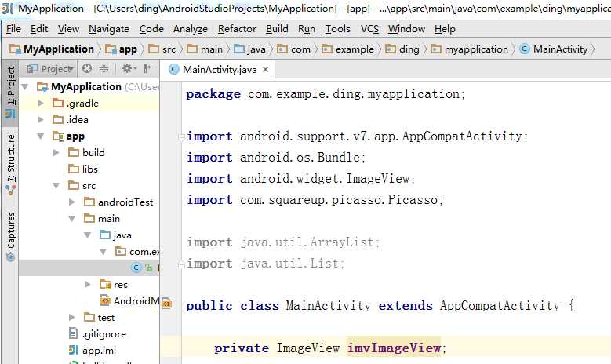Collapse the src folder
Image resolution: width=611 pixels, height=364 pixels.
pos(56,185)
